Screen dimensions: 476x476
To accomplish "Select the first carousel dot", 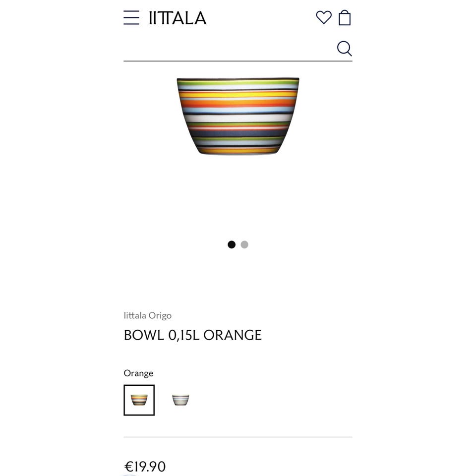I will click(232, 244).
